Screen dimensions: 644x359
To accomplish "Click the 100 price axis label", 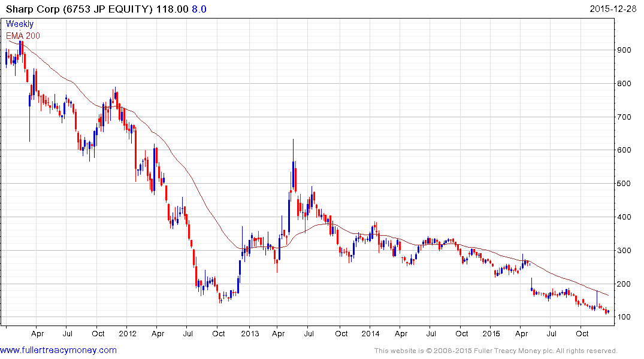I will [624, 317].
